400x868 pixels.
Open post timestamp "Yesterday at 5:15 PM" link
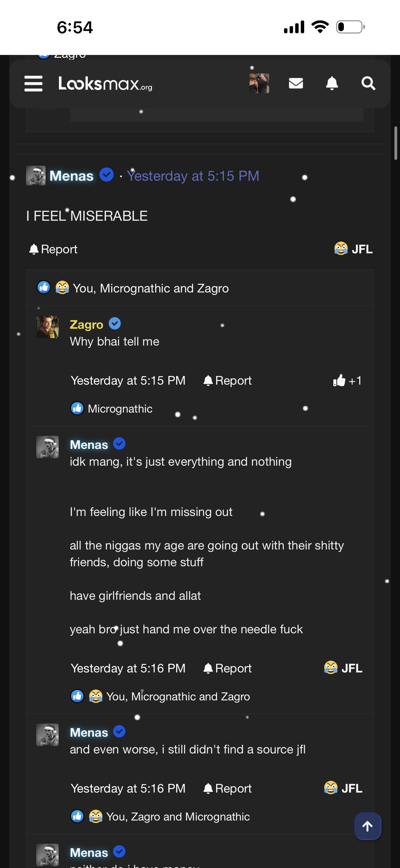pyautogui.click(x=193, y=176)
